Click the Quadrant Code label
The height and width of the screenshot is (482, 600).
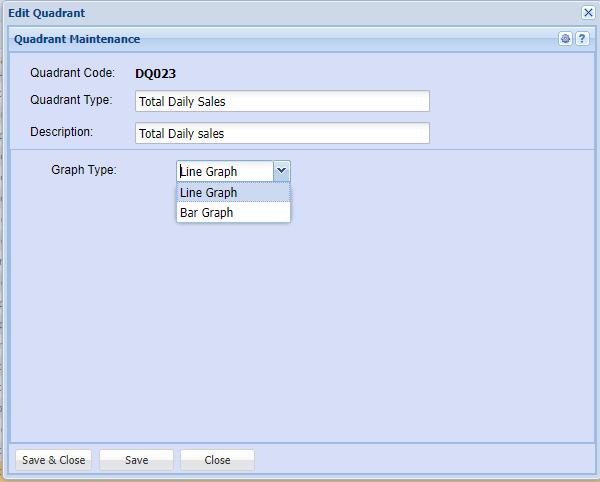click(73, 73)
